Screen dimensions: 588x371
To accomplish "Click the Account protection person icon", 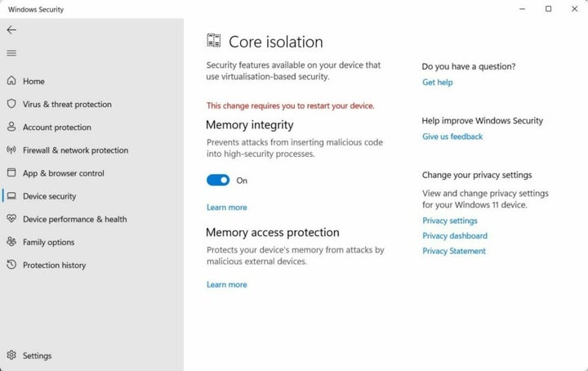I will 11,127.
